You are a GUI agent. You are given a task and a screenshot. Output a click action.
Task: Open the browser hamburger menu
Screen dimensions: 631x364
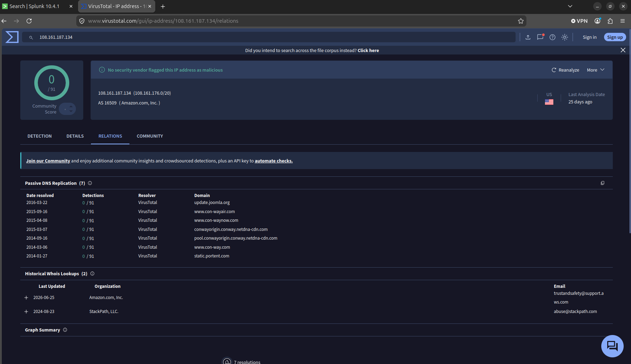click(x=623, y=21)
